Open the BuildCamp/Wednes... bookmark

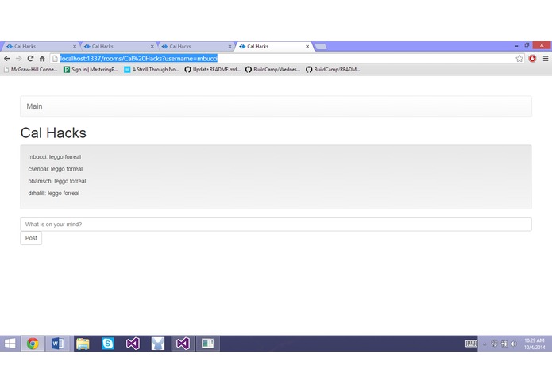coord(273,70)
